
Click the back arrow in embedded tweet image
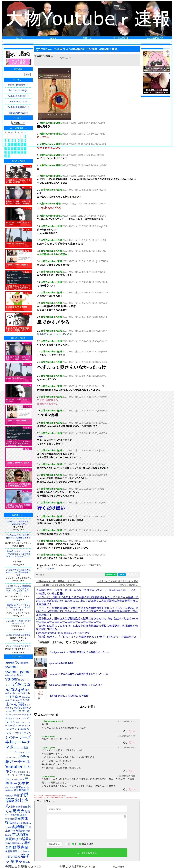41,71
